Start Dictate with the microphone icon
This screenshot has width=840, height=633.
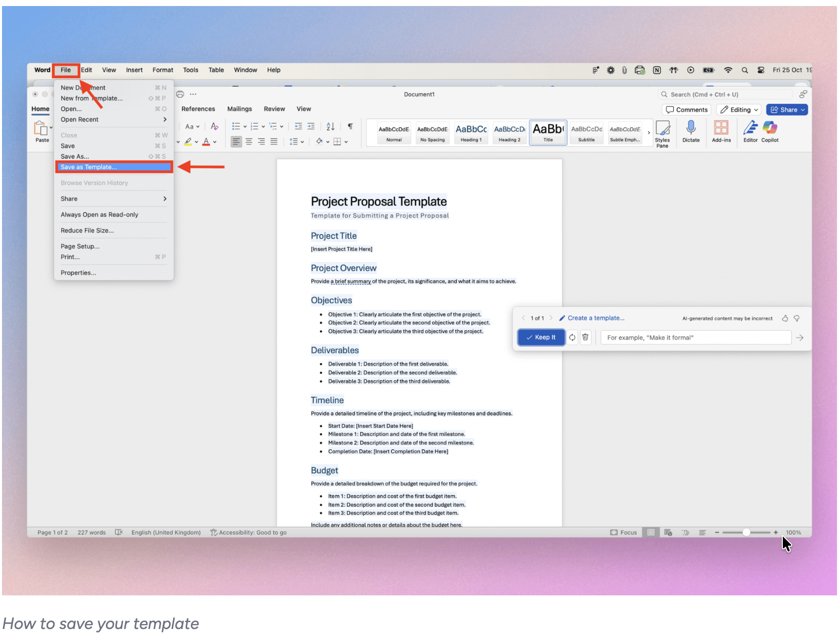click(x=691, y=127)
